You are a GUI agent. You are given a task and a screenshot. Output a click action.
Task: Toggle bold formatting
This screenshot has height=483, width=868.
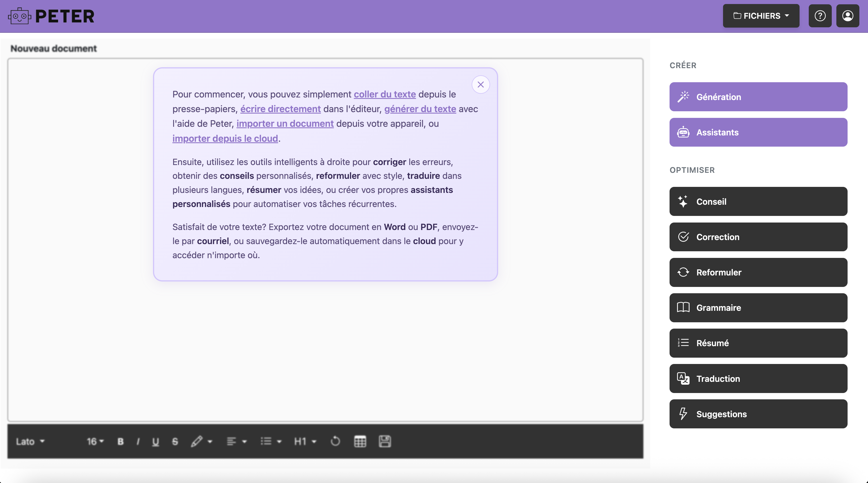tap(120, 442)
